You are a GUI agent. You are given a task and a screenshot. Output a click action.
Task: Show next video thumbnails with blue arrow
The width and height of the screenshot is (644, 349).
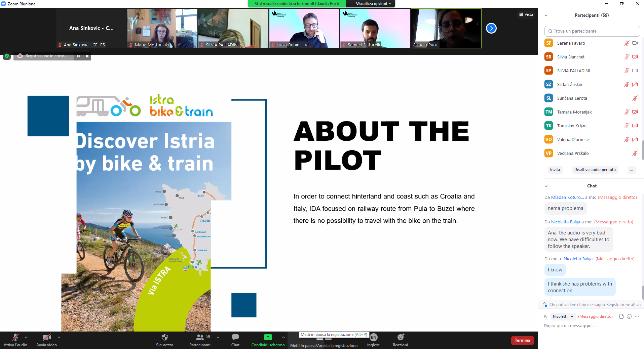491,28
